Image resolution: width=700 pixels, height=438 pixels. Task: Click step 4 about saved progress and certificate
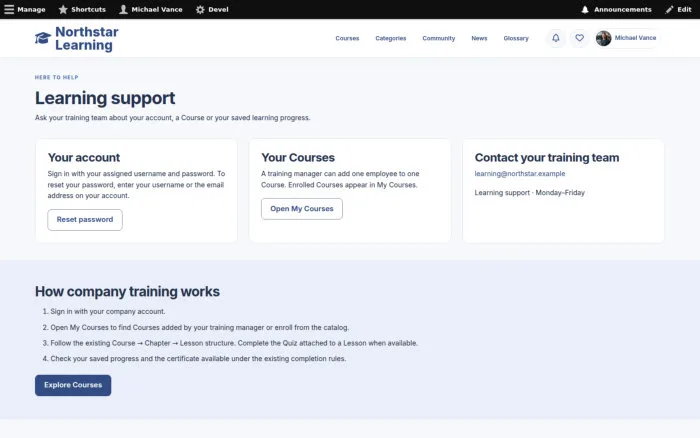point(198,359)
